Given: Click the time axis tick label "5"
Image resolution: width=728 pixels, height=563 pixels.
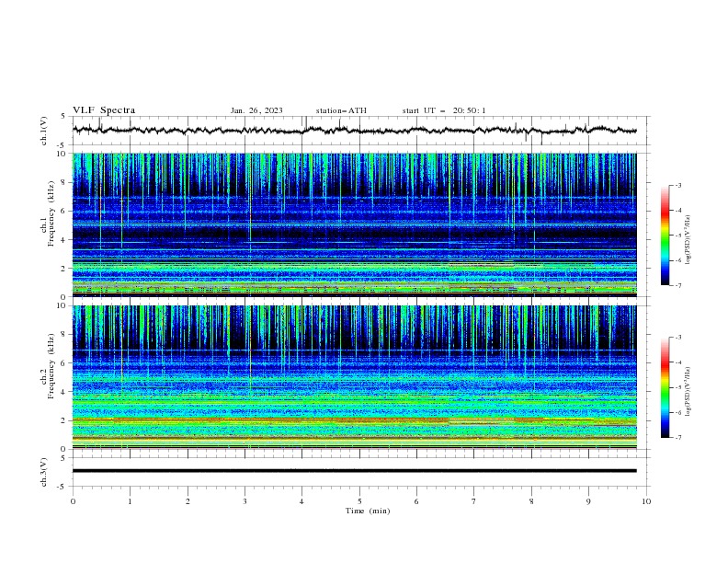Looking at the screenshot, I should pos(359,501).
